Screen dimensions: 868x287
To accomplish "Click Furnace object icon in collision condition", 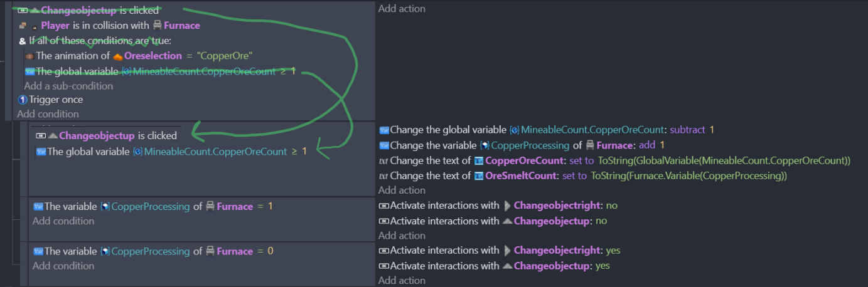I will pos(157,26).
